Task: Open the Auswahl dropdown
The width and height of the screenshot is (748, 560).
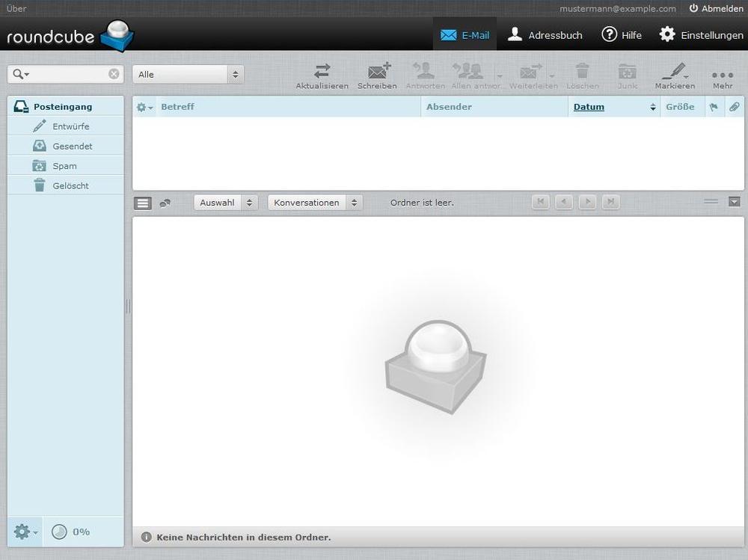Action: coord(224,202)
